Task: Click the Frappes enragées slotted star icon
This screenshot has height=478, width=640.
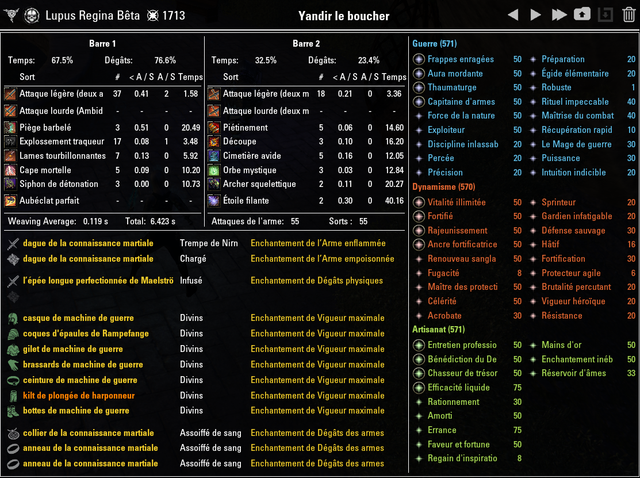Action: (418, 59)
